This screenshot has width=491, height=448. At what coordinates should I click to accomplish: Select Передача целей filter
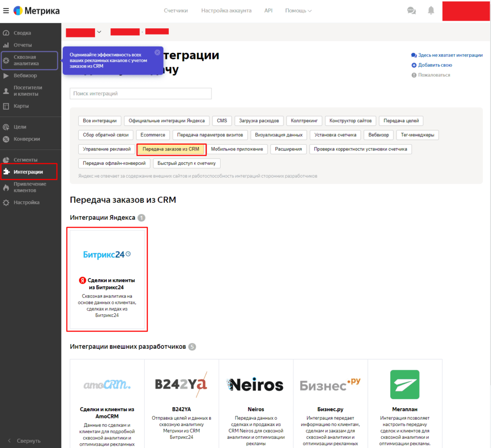(401, 121)
